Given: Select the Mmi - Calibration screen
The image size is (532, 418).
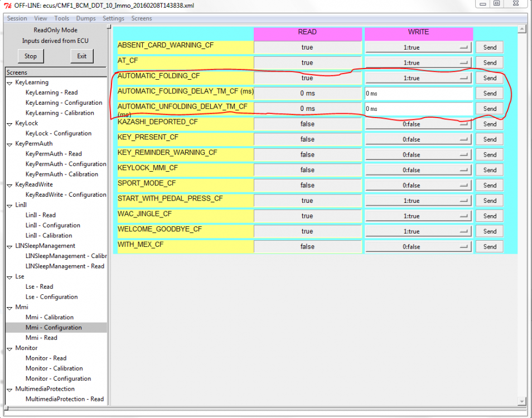Looking at the screenshot, I should [50, 317].
